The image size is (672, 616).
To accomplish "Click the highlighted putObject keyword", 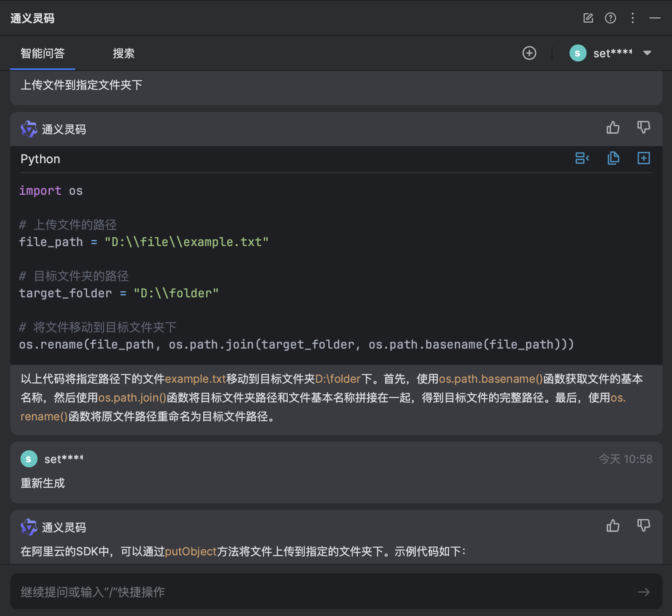I will click(191, 551).
